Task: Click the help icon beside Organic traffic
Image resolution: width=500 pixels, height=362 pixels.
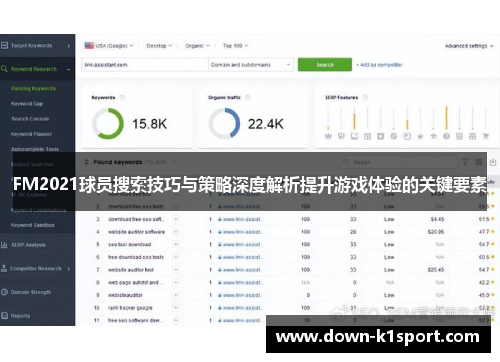Action: pos(248,97)
